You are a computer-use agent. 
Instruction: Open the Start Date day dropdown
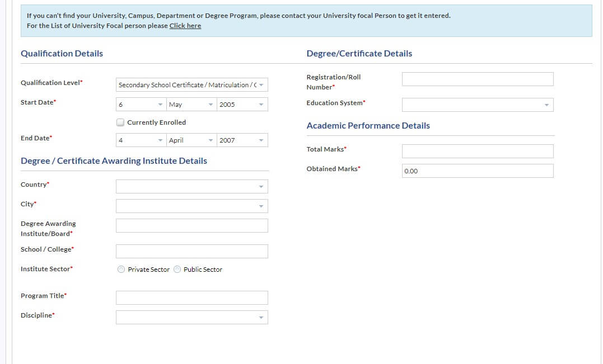141,105
